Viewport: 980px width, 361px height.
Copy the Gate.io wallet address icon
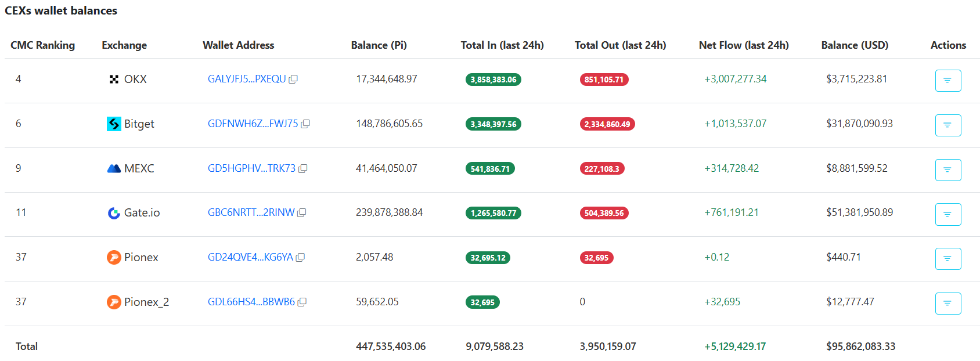coord(302,213)
